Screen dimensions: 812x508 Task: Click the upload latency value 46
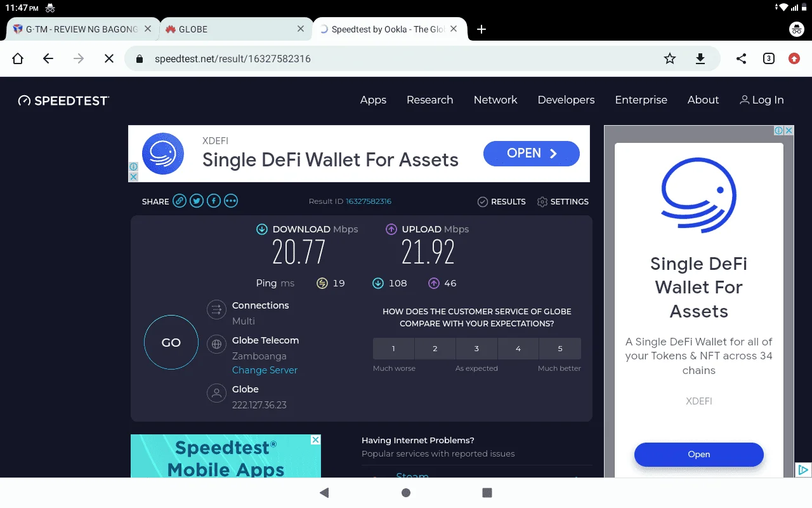(450, 283)
